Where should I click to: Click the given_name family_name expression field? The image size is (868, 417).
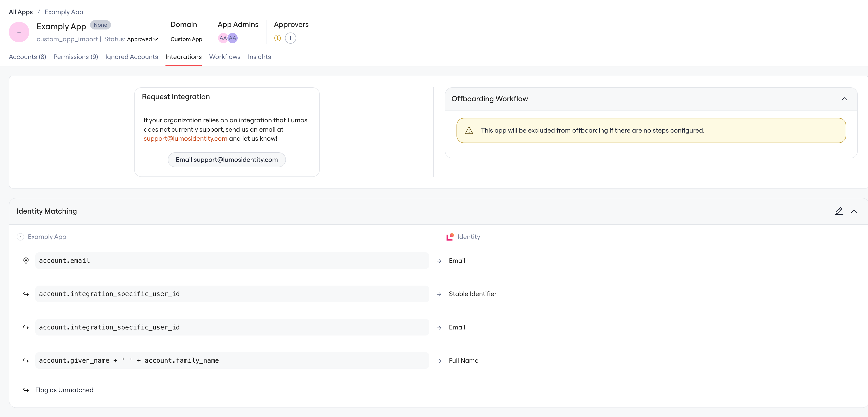coord(232,360)
